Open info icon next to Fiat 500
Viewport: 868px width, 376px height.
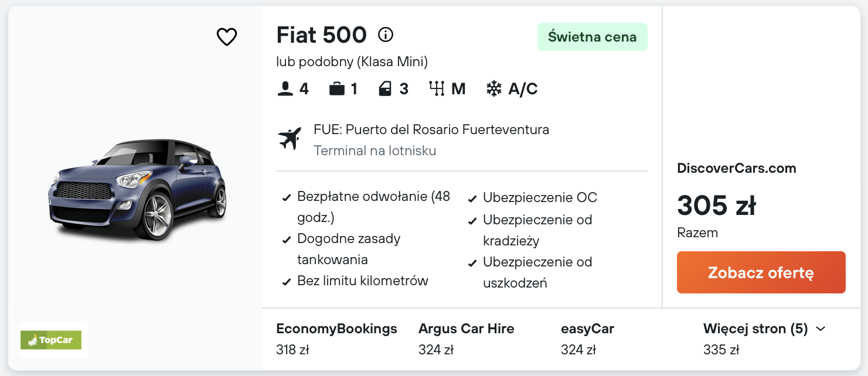386,35
